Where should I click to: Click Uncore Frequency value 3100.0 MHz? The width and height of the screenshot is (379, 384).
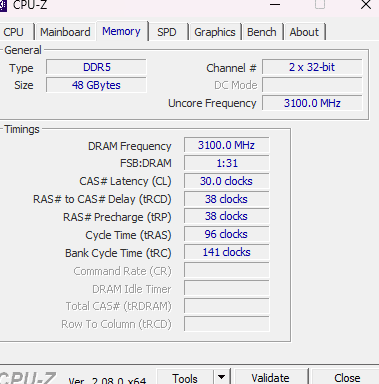click(x=312, y=103)
